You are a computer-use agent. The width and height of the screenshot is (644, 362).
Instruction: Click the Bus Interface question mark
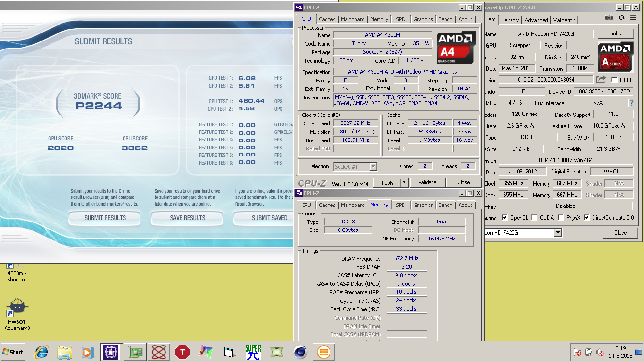click(x=632, y=103)
